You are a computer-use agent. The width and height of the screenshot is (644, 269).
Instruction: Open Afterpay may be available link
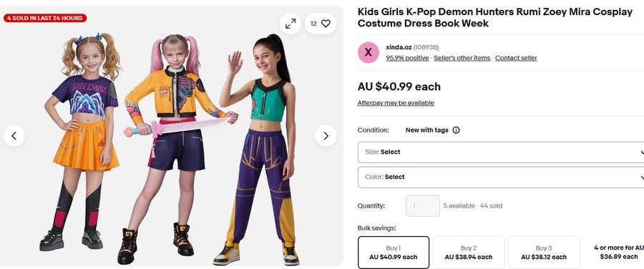coord(396,103)
